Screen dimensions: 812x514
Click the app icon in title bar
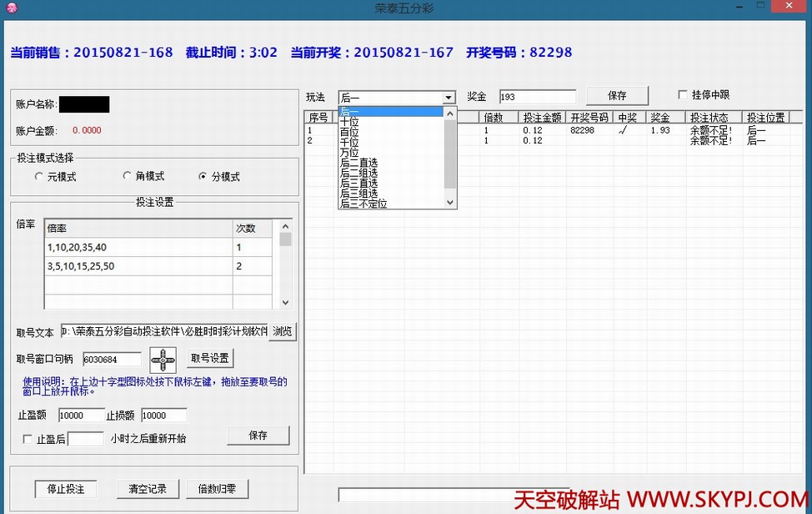(x=12, y=8)
